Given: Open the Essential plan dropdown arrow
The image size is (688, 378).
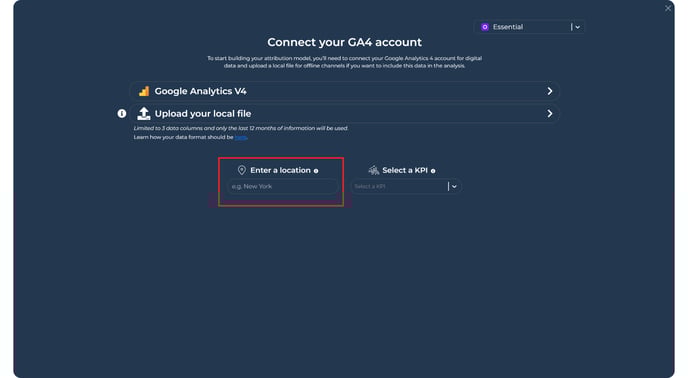Looking at the screenshot, I should [x=577, y=27].
